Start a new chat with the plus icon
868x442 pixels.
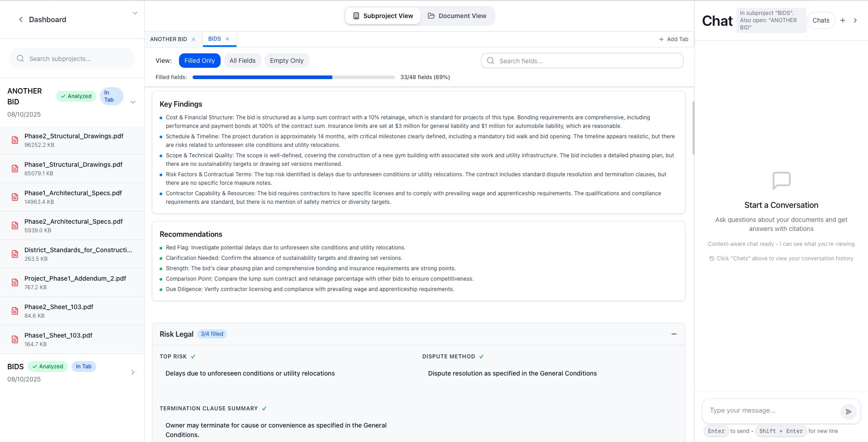pos(843,20)
